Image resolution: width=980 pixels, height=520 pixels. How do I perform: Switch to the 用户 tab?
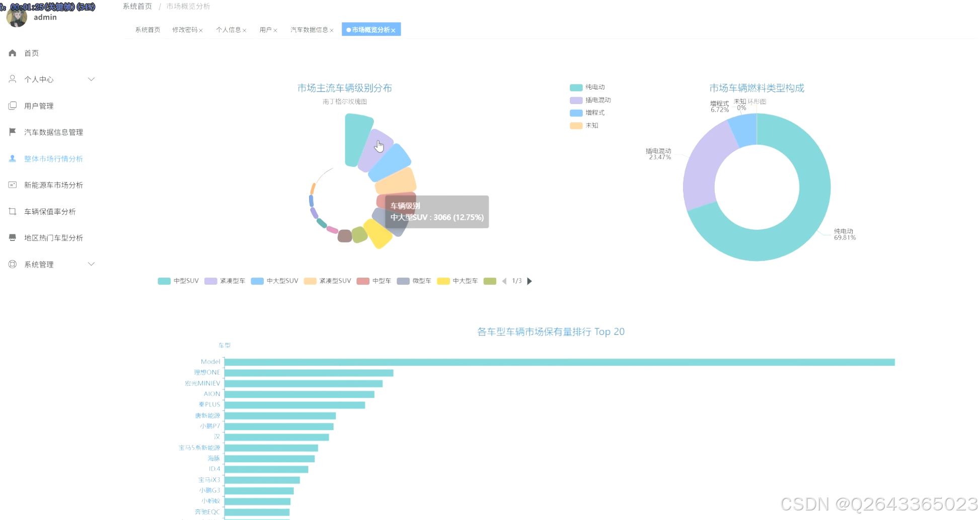tap(266, 30)
